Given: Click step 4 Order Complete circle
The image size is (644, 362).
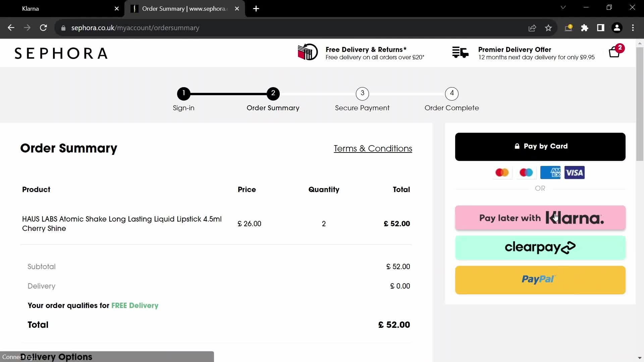Looking at the screenshot, I should pyautogui.click(x=452, y=94).
